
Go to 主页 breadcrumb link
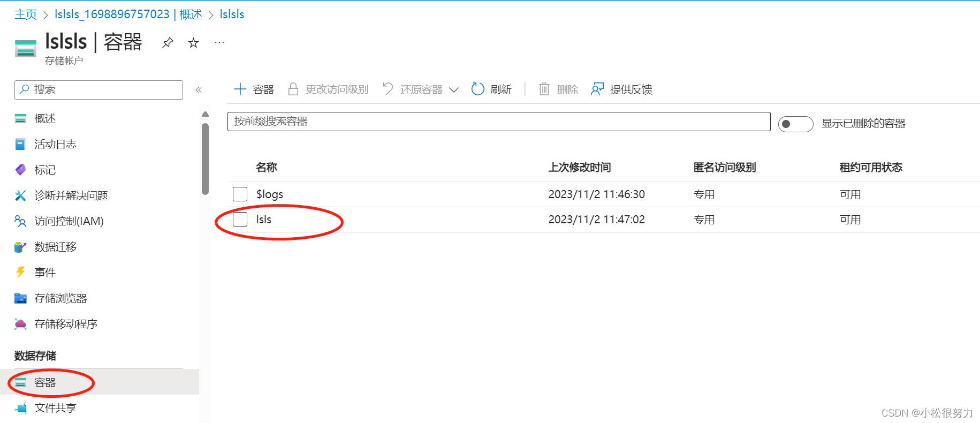pyautogui.click(x=26, y=14)
